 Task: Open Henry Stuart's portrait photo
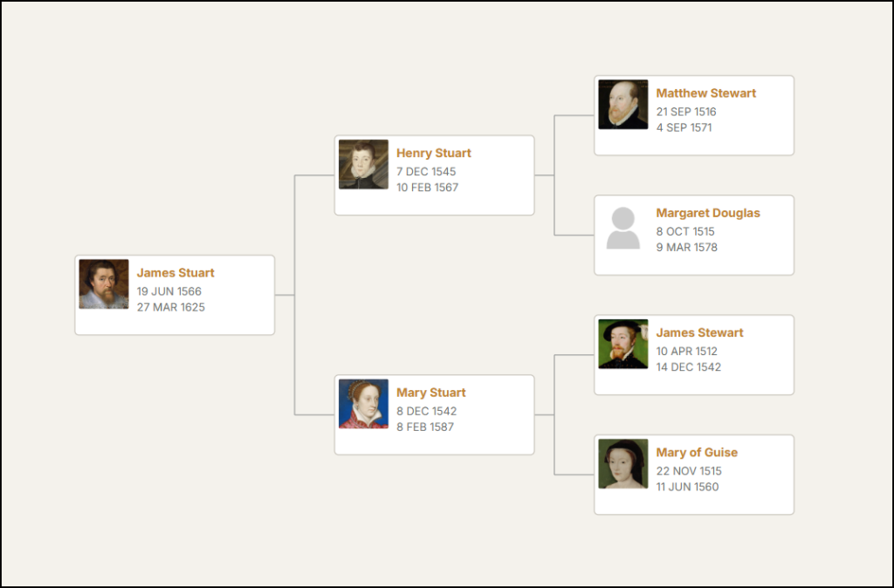click(x=364, y=164)
